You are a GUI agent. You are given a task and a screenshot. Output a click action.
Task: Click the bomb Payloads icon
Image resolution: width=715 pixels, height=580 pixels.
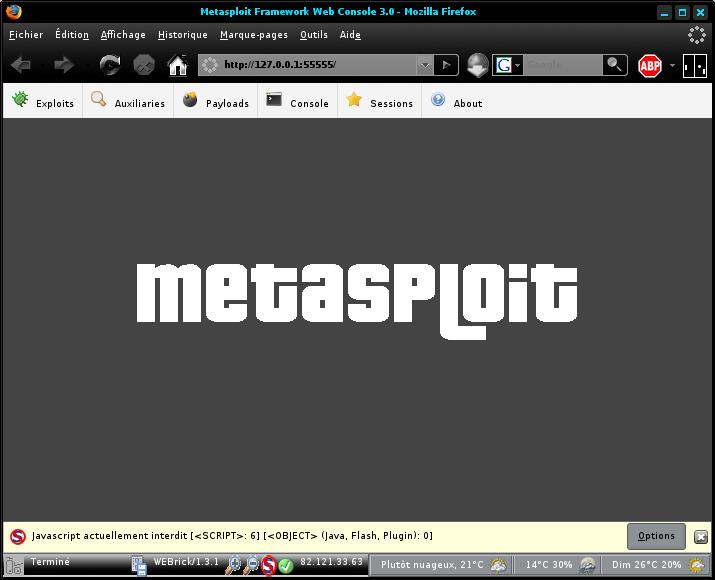coord(190,99)
